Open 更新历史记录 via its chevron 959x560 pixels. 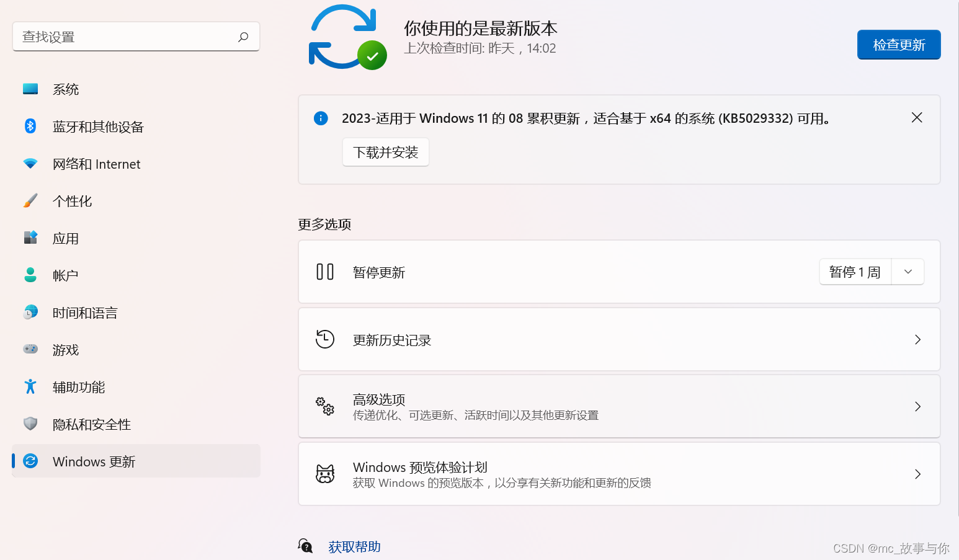tap(918, 339)
